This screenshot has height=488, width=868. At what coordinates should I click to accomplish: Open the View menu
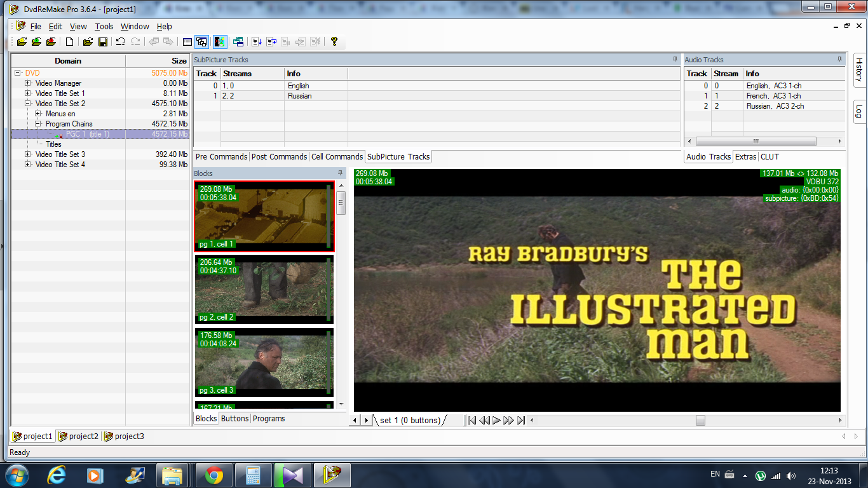tap(78, 26)
